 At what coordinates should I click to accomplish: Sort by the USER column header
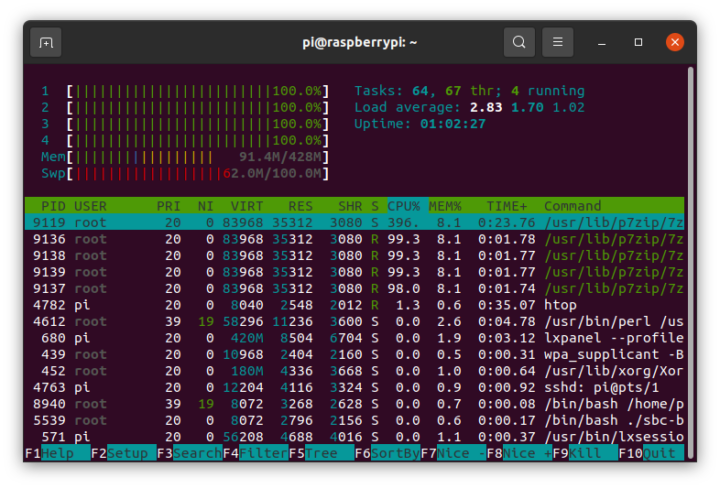coord(90,206)
